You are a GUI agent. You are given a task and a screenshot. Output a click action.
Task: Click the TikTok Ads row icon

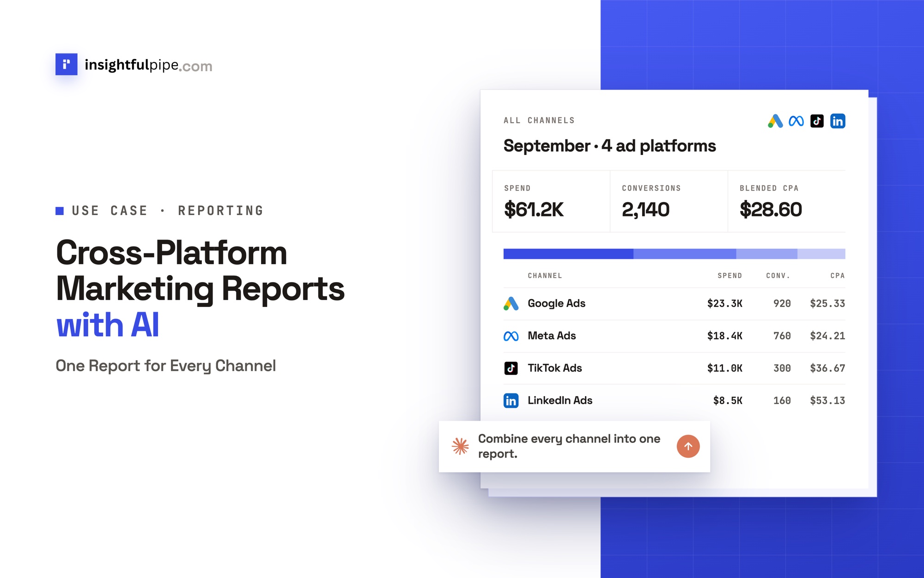[511, 368]
